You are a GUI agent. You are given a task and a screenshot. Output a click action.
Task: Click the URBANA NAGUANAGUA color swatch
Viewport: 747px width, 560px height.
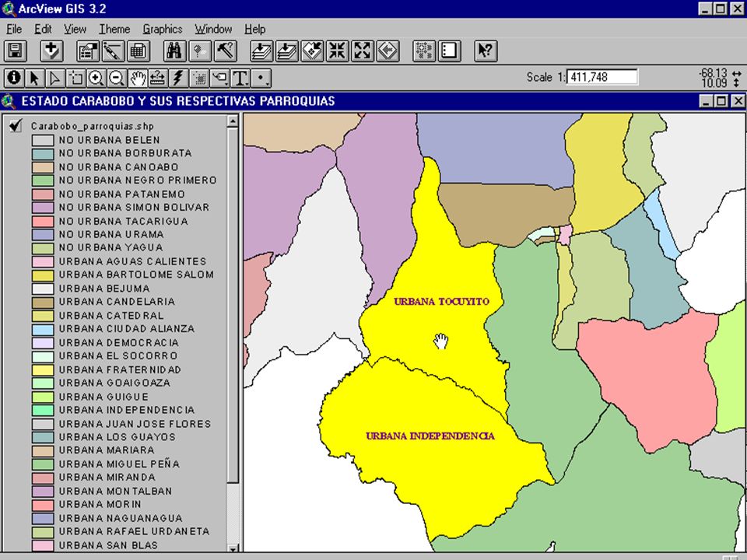coord(42,518)
